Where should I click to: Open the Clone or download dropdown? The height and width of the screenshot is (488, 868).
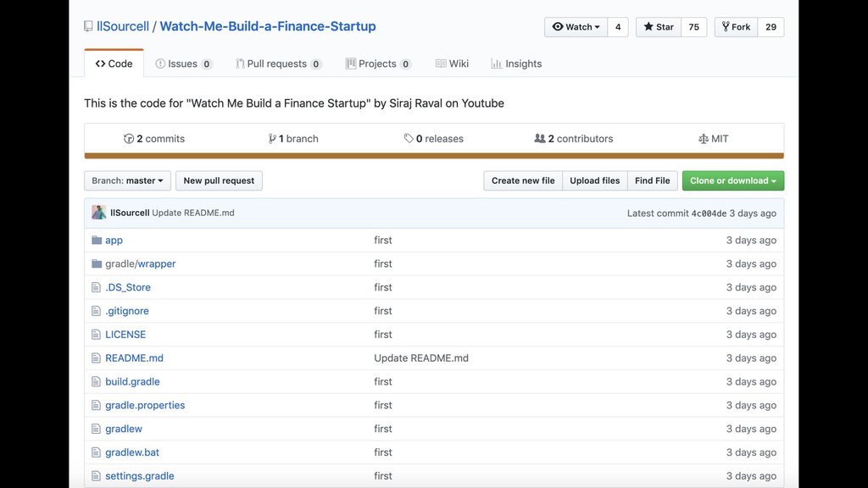(732, 180)
